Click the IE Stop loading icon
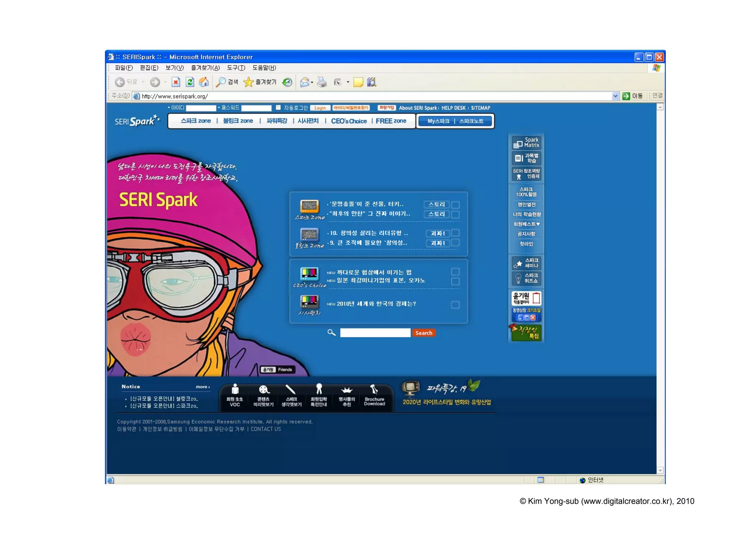The width and height of the screenshot is (756, 534). click(x=176, y=82)
